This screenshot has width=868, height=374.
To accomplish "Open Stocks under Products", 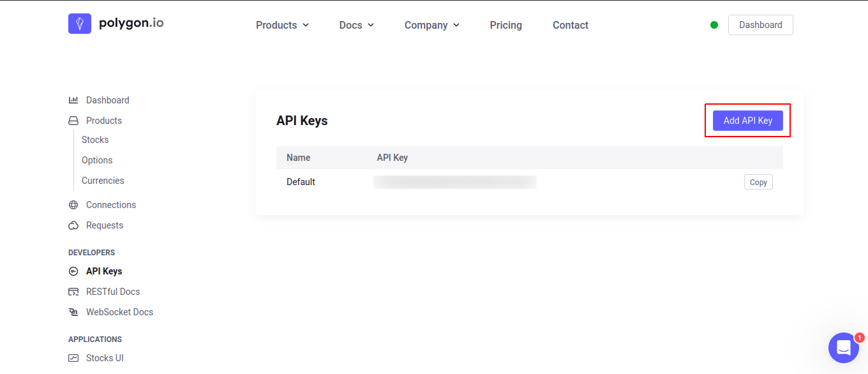I will (95, 140).
